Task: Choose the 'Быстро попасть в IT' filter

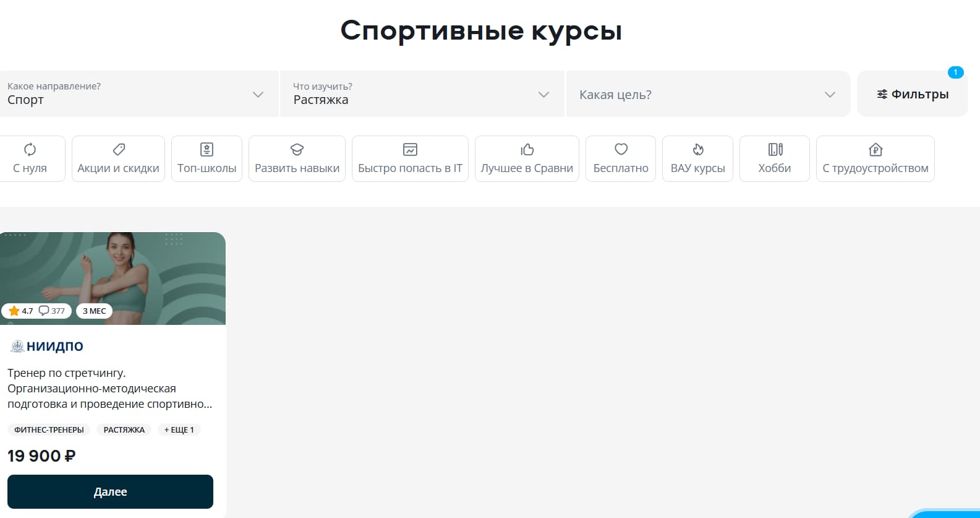Action: pyautogui.click(x=410, y=158)
